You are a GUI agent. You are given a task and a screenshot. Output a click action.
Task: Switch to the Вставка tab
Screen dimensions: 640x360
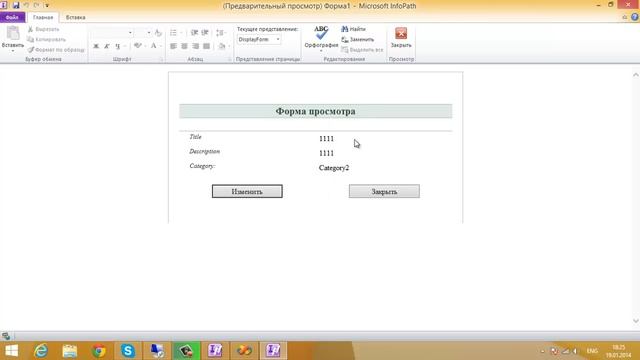(x=76, y=18)
